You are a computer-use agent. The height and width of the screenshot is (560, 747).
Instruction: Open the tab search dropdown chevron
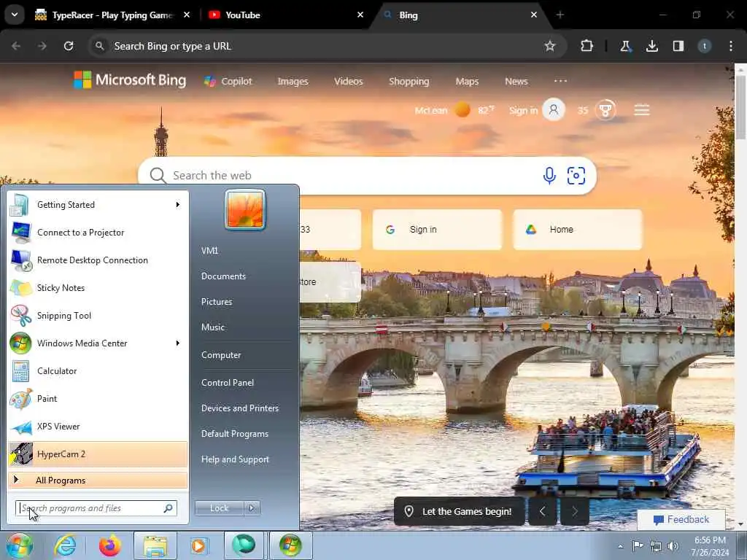tap(15, 15)
